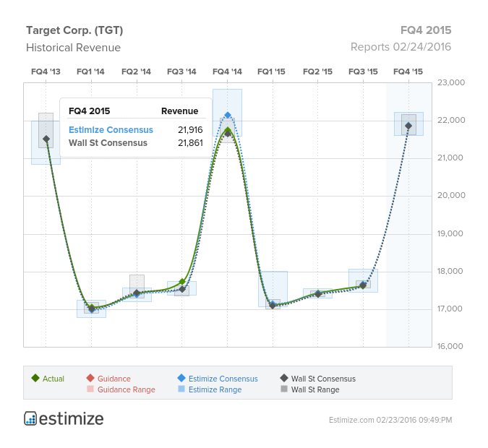Click the FQ2 '14 data point marker
The image size is (488, 448).
point(137,293)
